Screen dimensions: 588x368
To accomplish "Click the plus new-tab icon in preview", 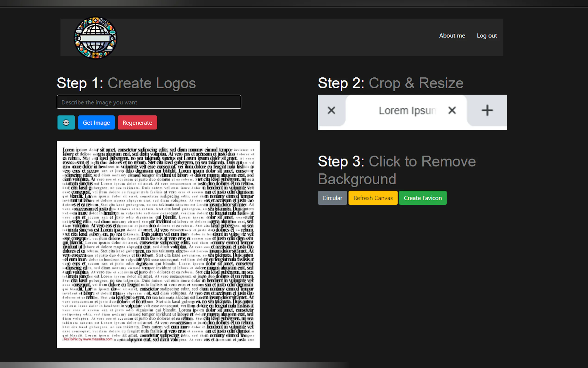I will (x=487, y=110).
